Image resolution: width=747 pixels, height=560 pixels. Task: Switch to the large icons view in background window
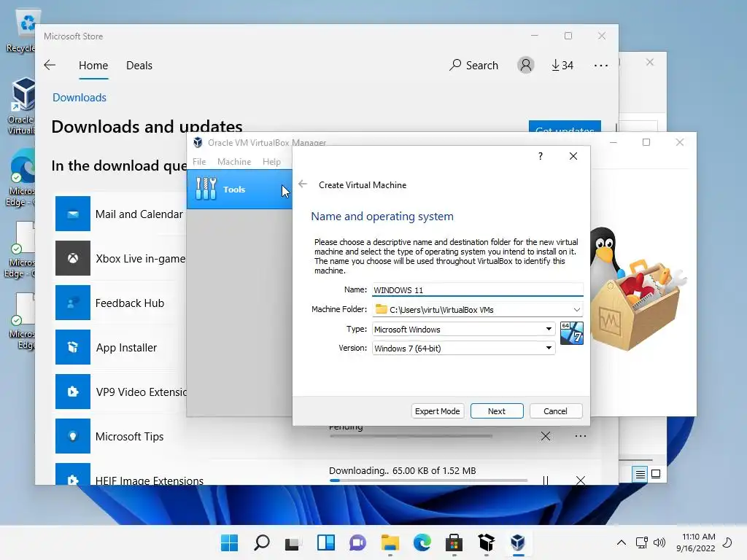656,474
